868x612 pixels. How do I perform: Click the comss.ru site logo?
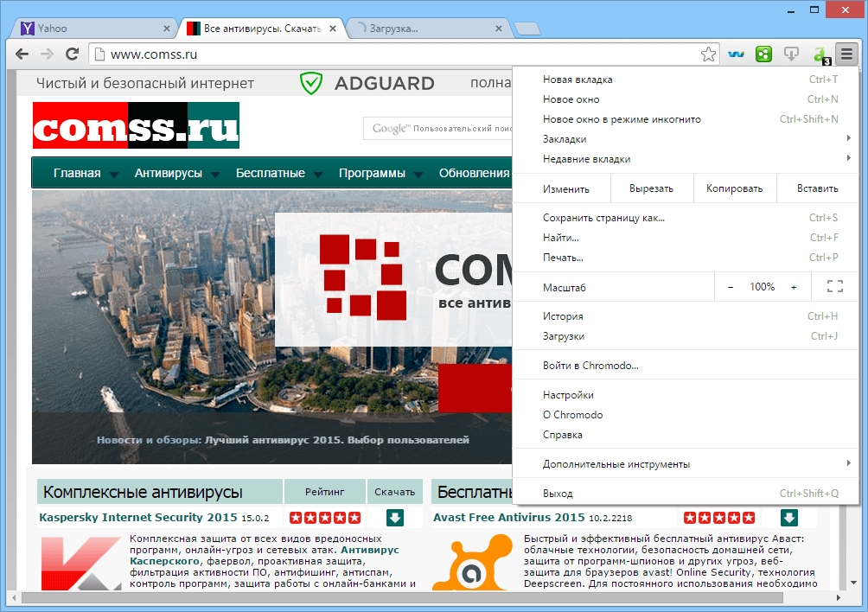click(137, 125)
